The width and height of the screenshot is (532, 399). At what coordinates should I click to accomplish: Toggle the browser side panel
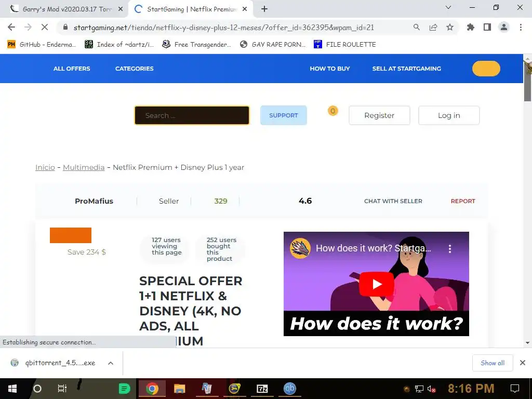click(x=487, y=28)
